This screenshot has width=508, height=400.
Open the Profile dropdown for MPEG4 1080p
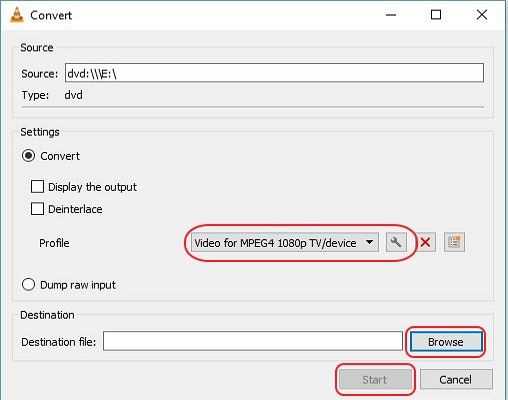[285, 243]
